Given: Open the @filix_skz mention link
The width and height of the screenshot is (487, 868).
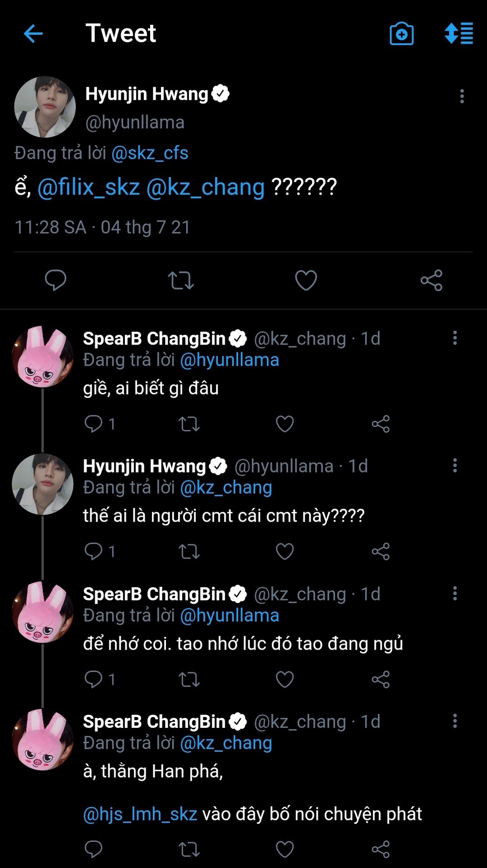Looking at the screenshot, I should click(x=89, y=187).
